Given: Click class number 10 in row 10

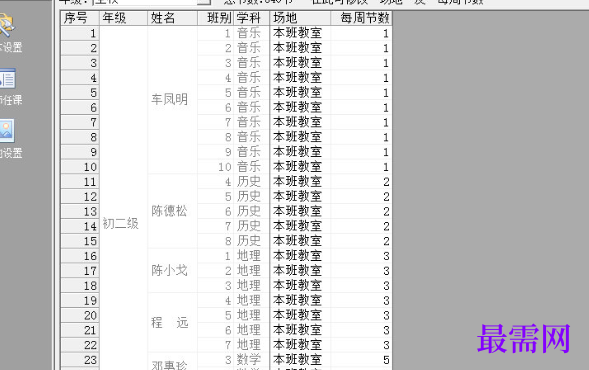Looking at the screenshot, I should [216, 167].
